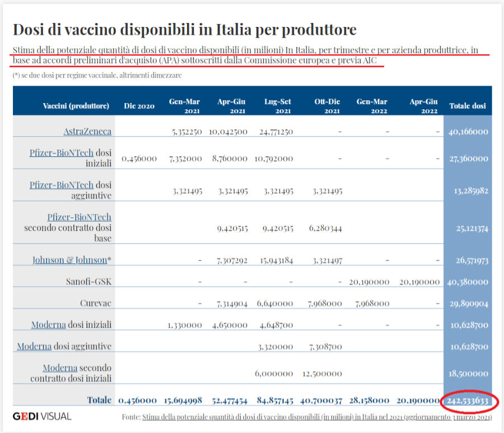Viewport: 504px width, 433px height.
Task: Click Moderna link in dosi iniziali row
Action: pyautogui.click(x=49, y=325)
